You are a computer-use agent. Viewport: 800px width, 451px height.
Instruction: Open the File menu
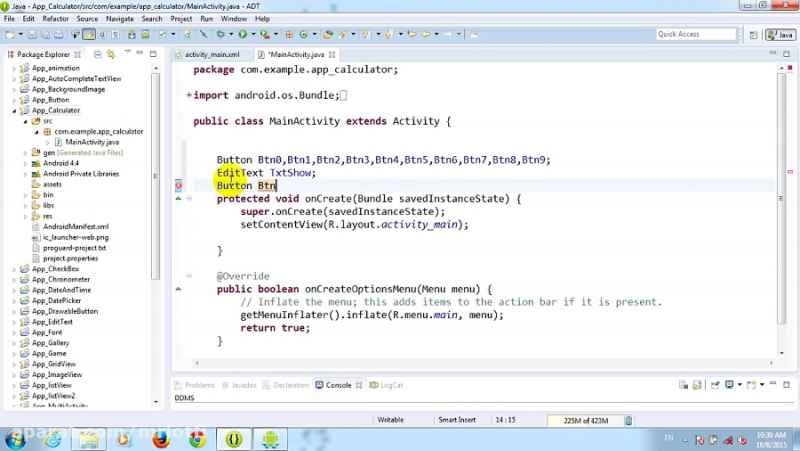[9, 19]
